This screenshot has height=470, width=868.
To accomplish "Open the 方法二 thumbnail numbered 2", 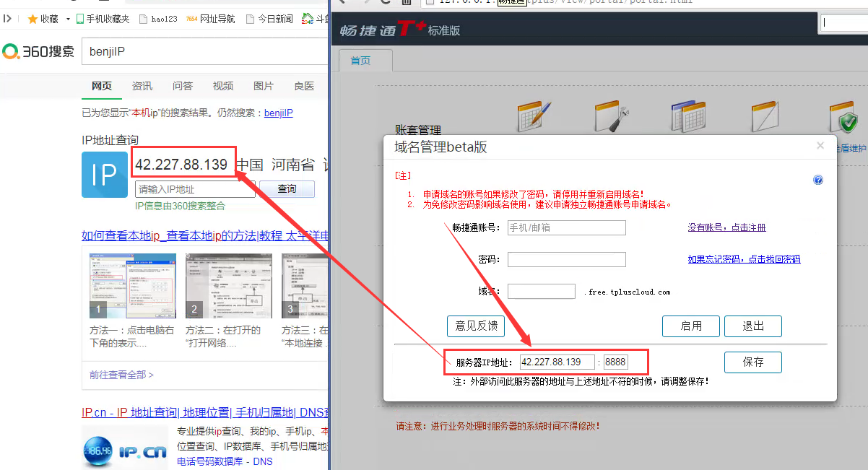I will coord(229,286).
